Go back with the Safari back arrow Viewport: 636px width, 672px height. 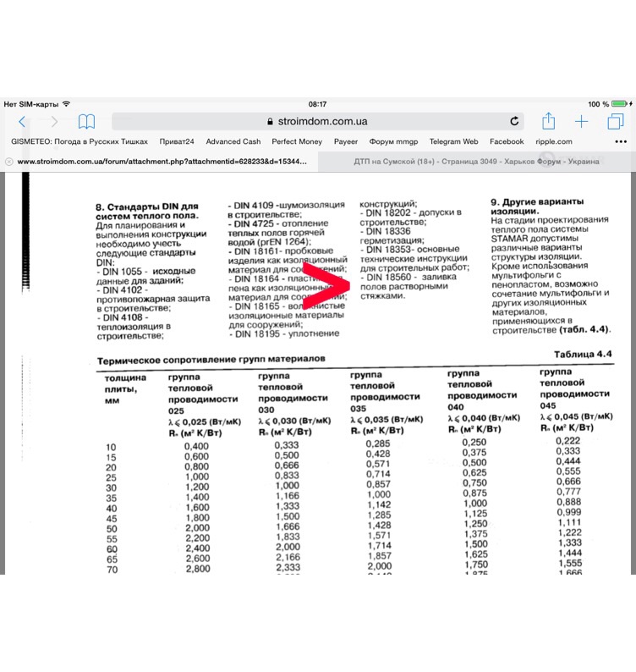(x=22, y=122)
